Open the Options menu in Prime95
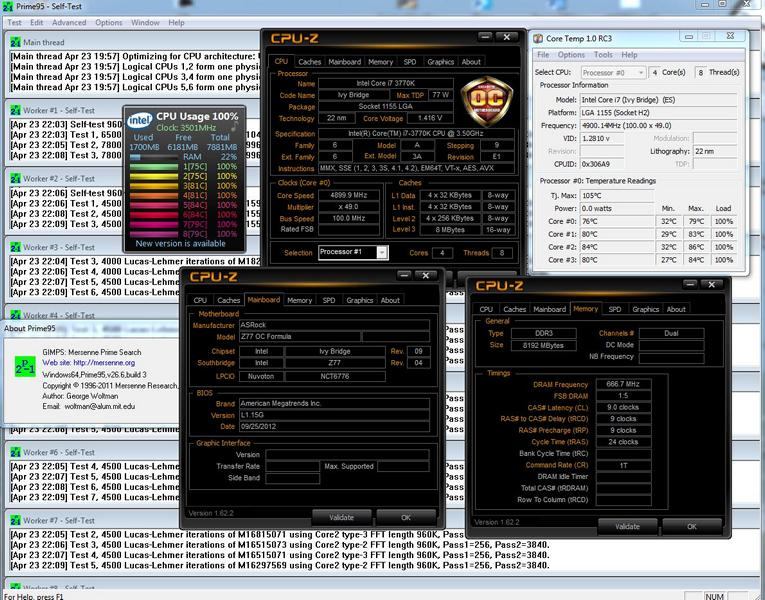Image resolution: width=765 pixels, height=600 pixels. (109, 22)
